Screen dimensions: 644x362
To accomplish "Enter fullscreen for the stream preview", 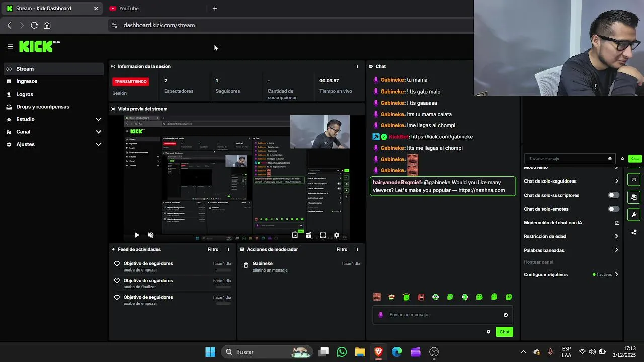I will click(323, 235).
